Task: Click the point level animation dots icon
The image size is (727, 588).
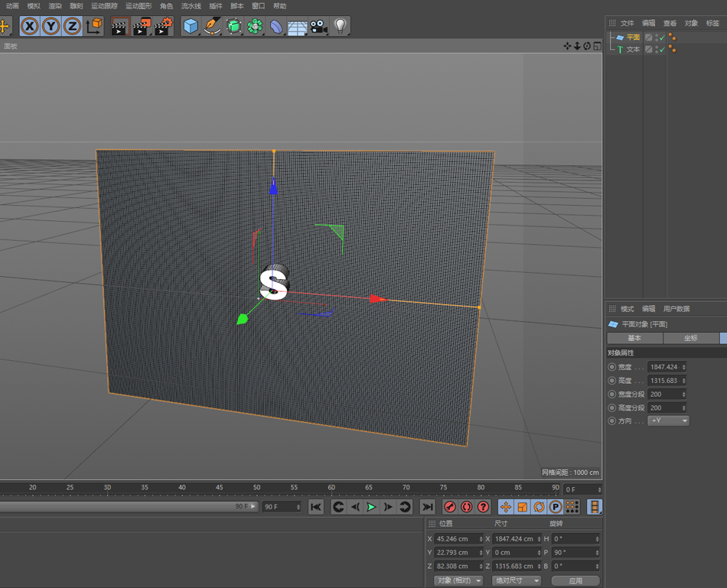Action: [572, 507]
